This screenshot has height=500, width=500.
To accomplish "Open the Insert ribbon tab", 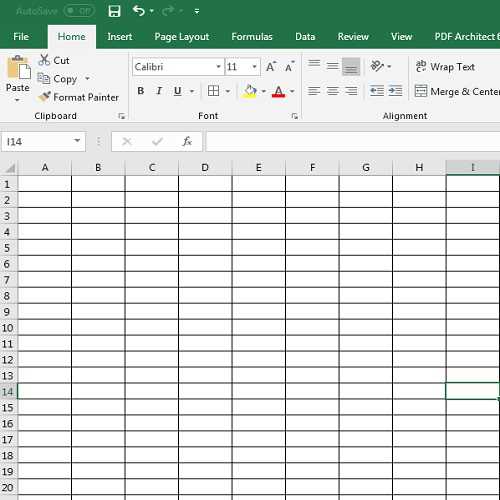I will point(120,36).
